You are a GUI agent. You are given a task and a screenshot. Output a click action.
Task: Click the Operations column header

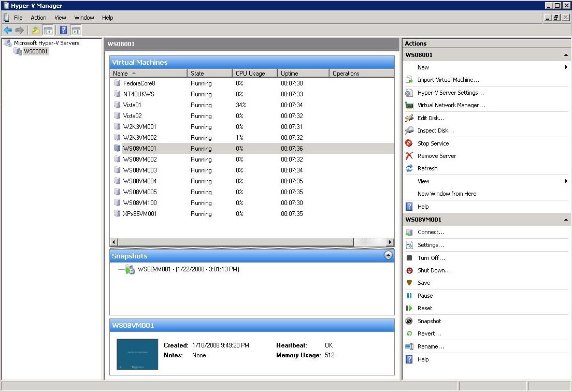click(x=362, y=74)
